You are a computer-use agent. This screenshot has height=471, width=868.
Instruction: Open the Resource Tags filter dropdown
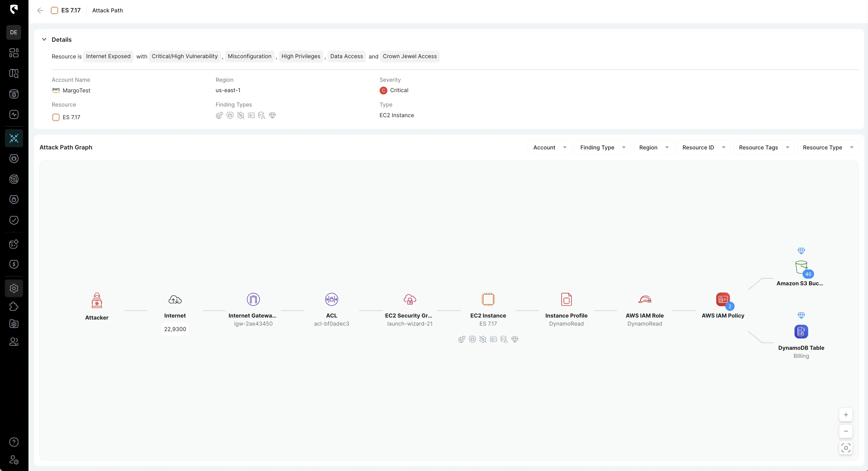[x=764, y=148]
